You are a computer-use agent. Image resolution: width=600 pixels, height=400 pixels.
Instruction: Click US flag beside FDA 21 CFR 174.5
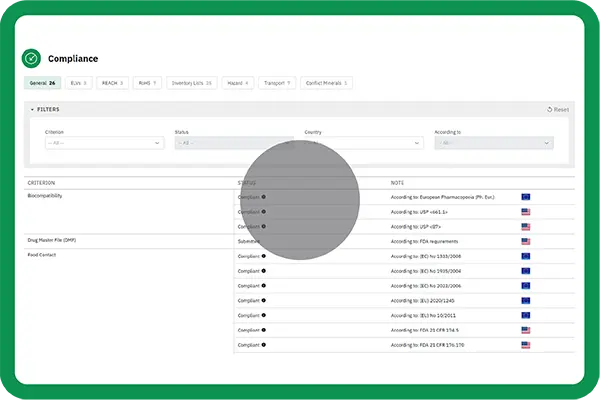(x=526, y=330)
